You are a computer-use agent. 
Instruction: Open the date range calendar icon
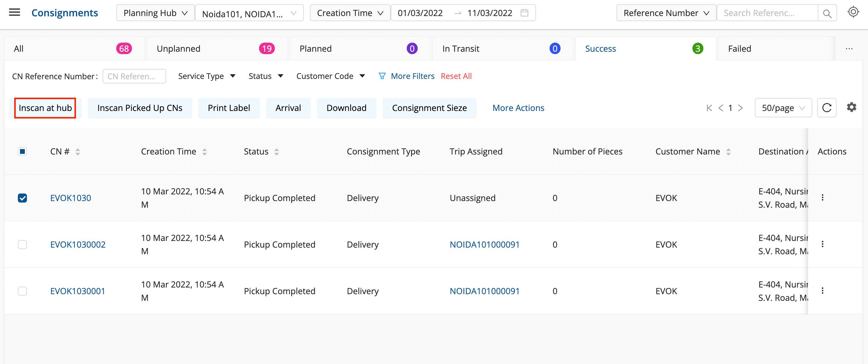pyautogui.click(x=524, y=13)
